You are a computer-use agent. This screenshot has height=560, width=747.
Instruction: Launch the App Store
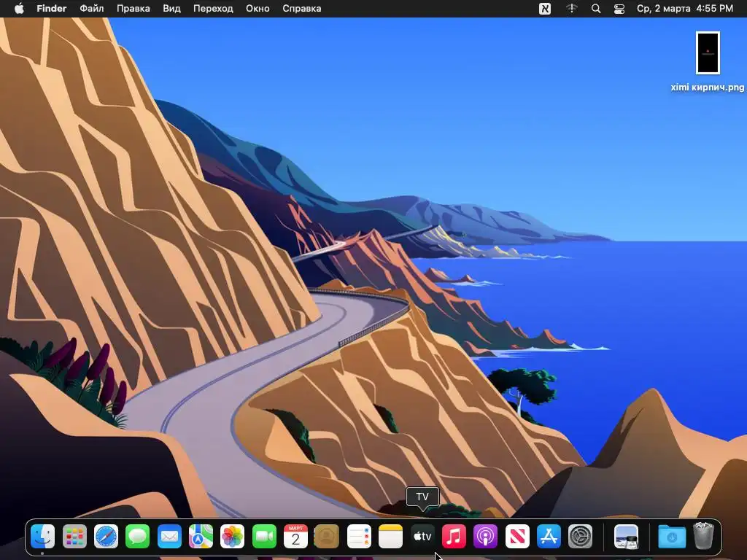[x=549, y=537]
